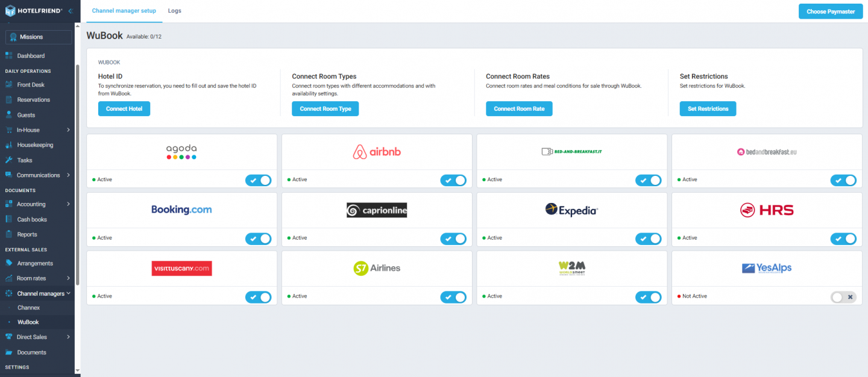Click the HRS logo
Viewport: 868px width, 377px height.
coord(767,210)
